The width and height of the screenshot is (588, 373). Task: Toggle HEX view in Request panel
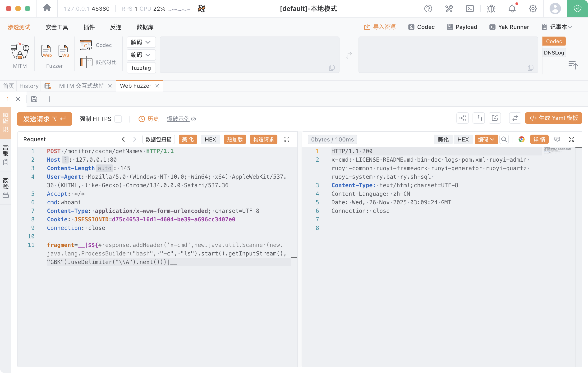[210, 139]
